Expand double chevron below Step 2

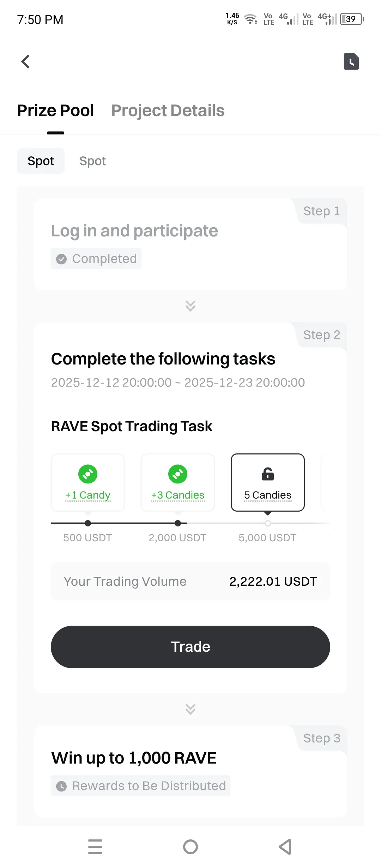(190, 709)
